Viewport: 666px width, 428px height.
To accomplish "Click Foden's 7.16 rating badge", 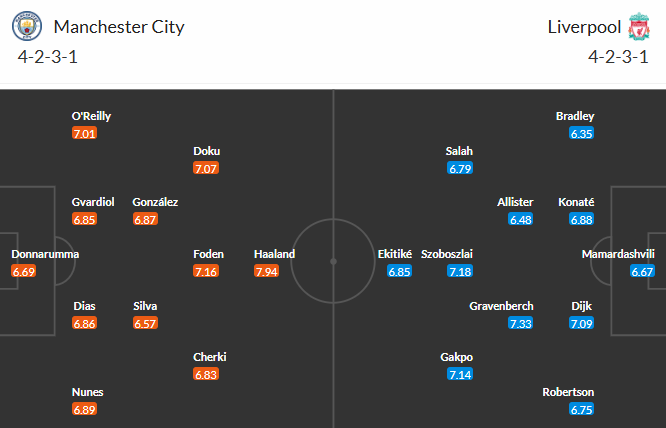I will (206, 271).
